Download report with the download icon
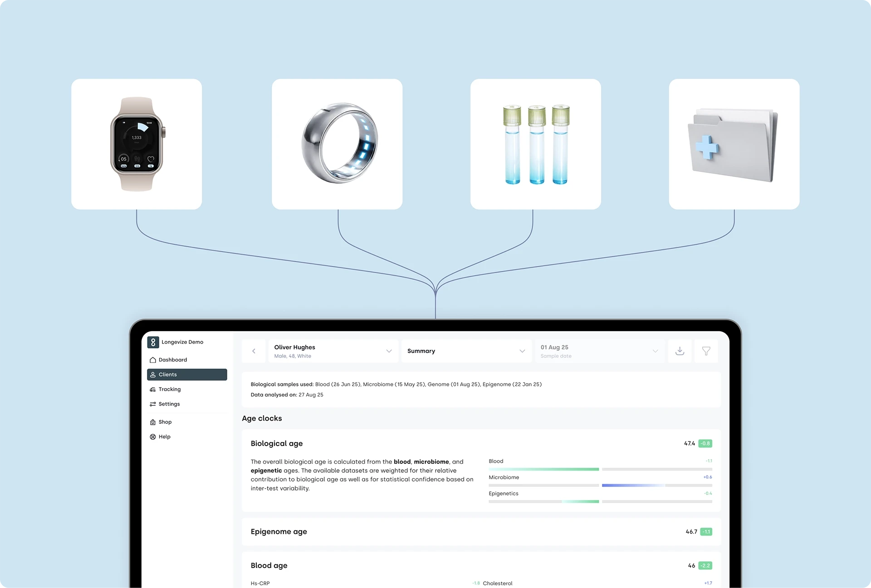Image resolution: width=871 pixels, height=588 pixels. [x=680, y=351]
